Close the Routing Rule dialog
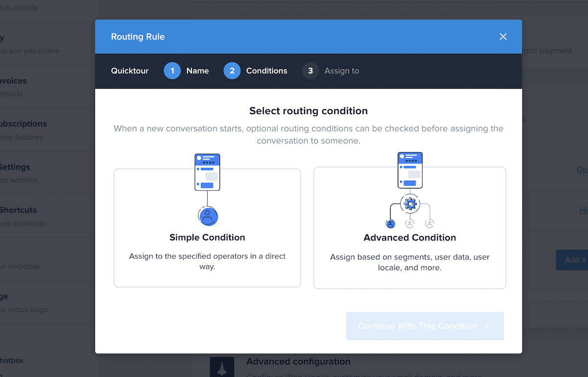Screen dimensions: 588x377 pyautogui.click(x=503, y=37)
